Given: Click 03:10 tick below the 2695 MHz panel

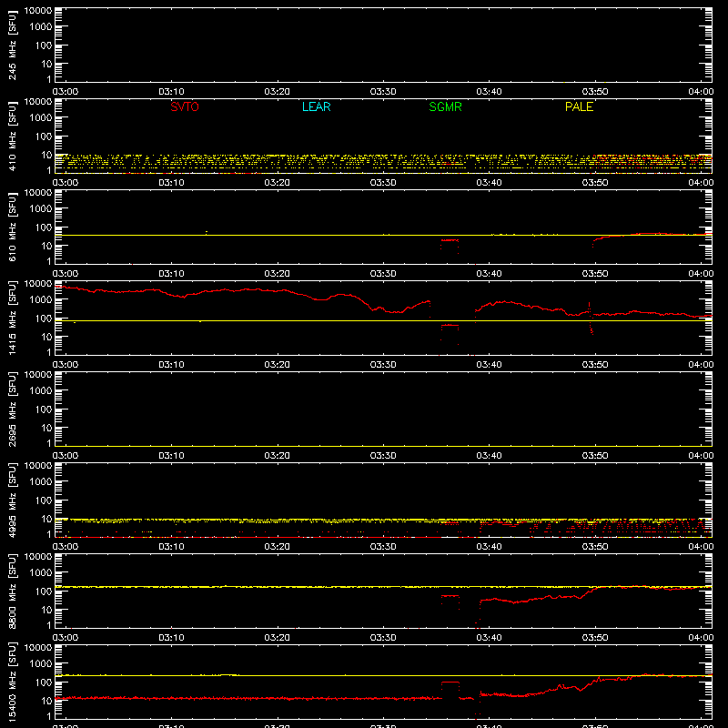Looking at the screenshot, I should pyautogui.click(x=171, y=456).
